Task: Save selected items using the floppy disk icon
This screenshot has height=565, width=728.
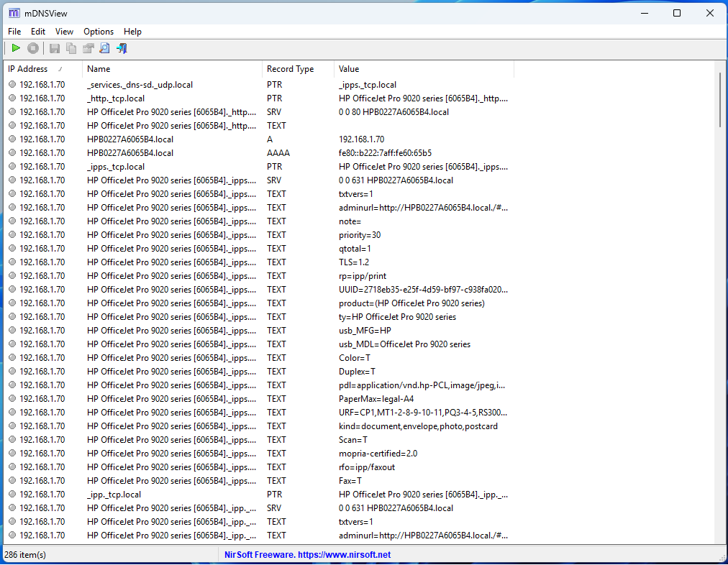Action: tap(55, 48)
